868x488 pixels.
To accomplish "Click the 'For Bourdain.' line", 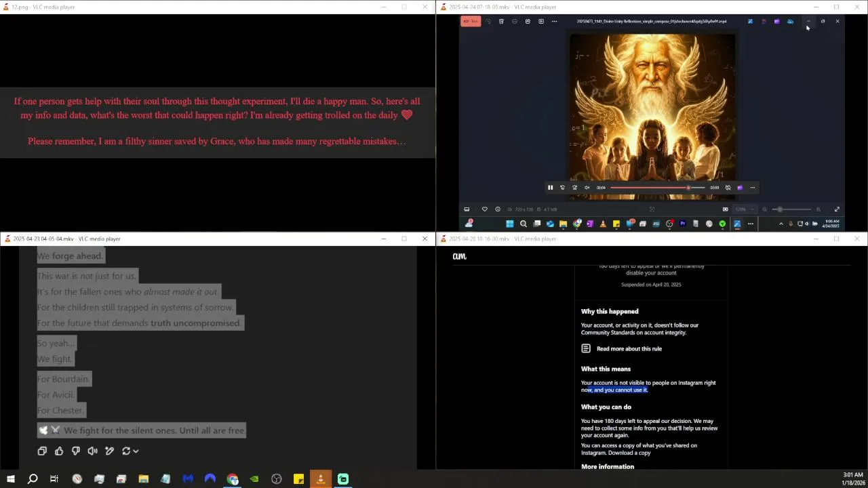I will click(x=64, y=379).
